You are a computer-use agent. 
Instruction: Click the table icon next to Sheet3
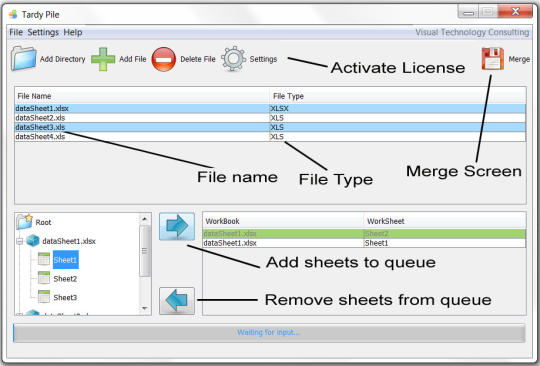(44, 296)
